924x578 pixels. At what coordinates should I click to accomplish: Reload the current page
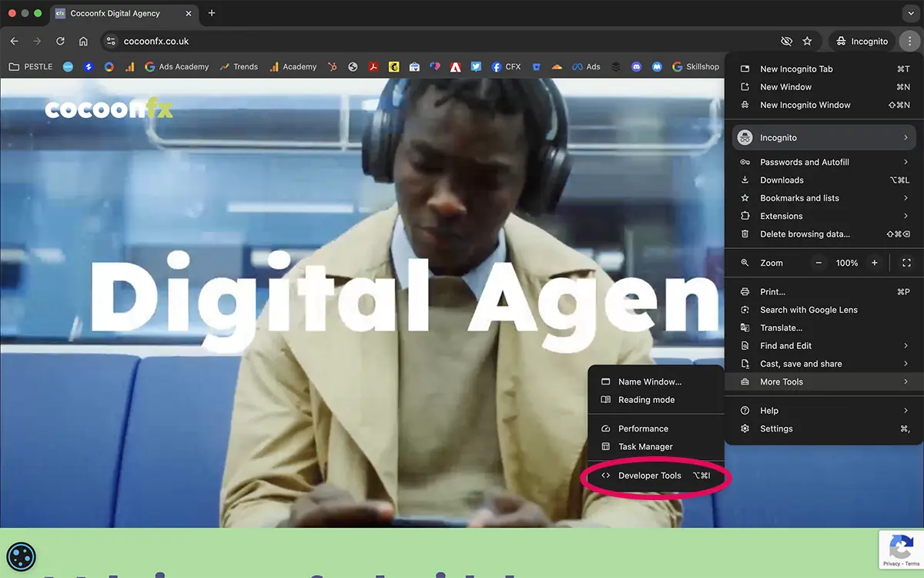[x=61, y=40]
